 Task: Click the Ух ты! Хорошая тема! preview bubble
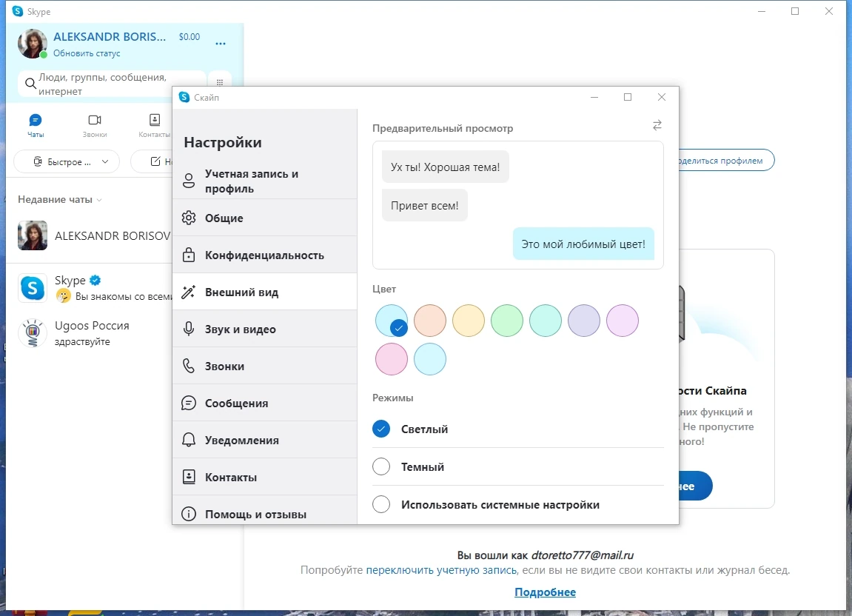(x=445, y=167)
